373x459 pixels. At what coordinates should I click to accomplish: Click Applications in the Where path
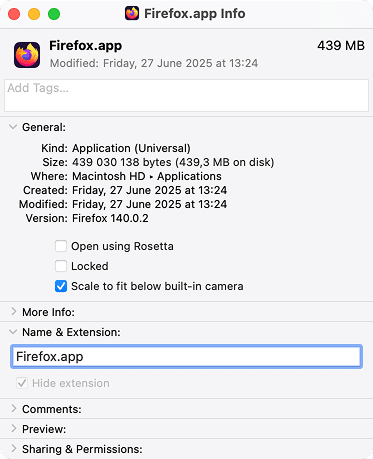pyautogui.click(x=189, y=176)
